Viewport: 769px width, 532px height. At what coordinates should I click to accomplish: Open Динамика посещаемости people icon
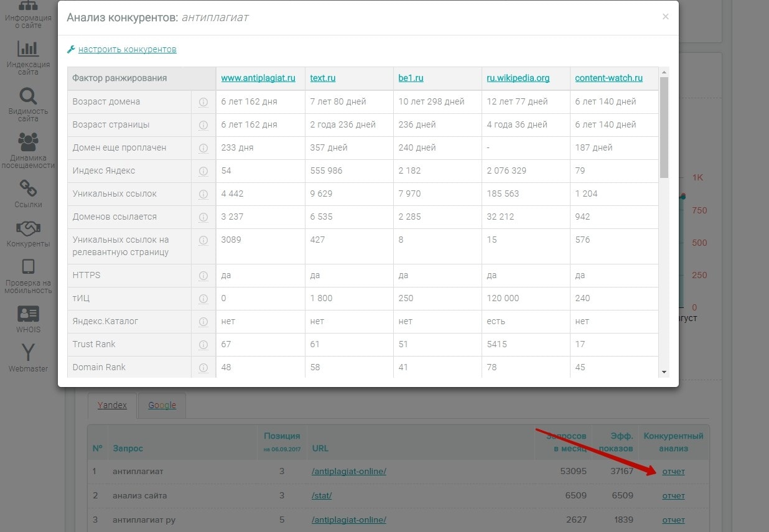click(x=28, y=142)
